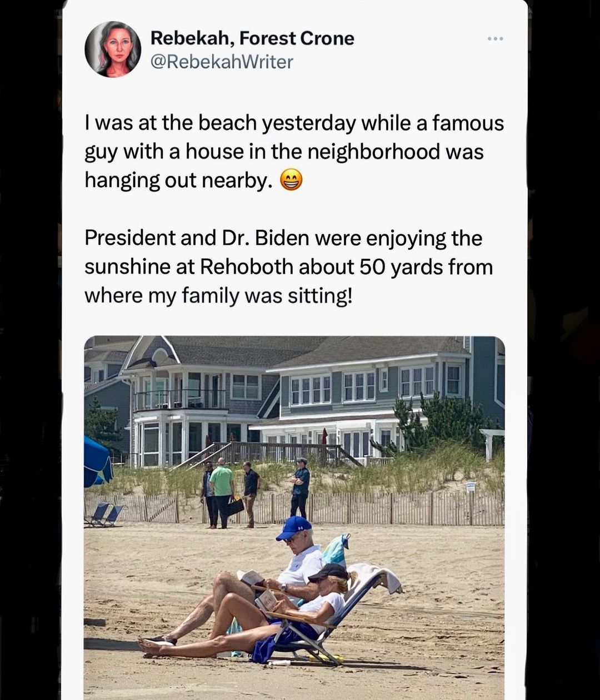Screen dimensions: 600x700
Task: Click the empty beach chairs by the fence
Action: pyautogui.click(x=104, y=515)
